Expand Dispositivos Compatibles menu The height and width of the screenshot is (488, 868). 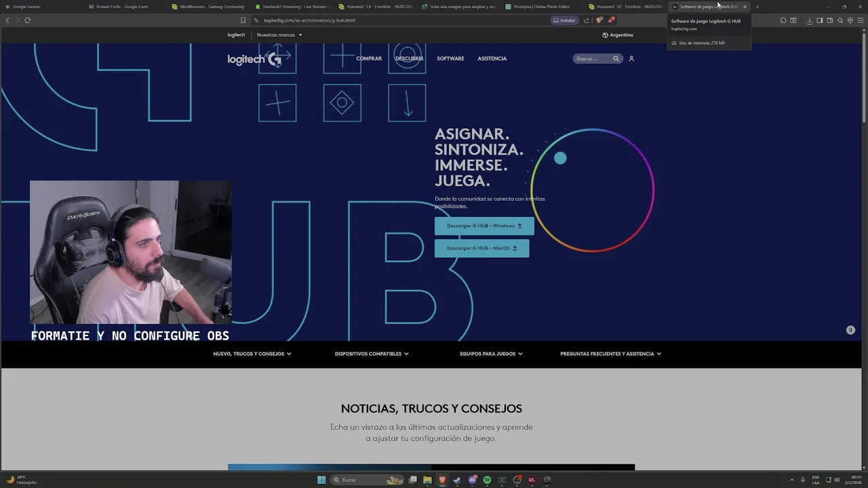(x=372, y=354)
